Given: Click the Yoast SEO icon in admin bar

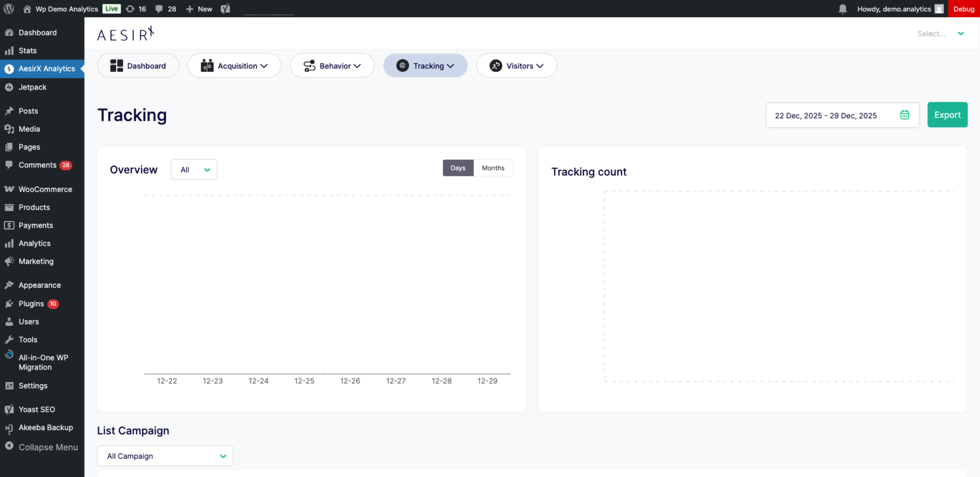Looking at the screenshot, I should pyautogui.click(x=225, y=9).
